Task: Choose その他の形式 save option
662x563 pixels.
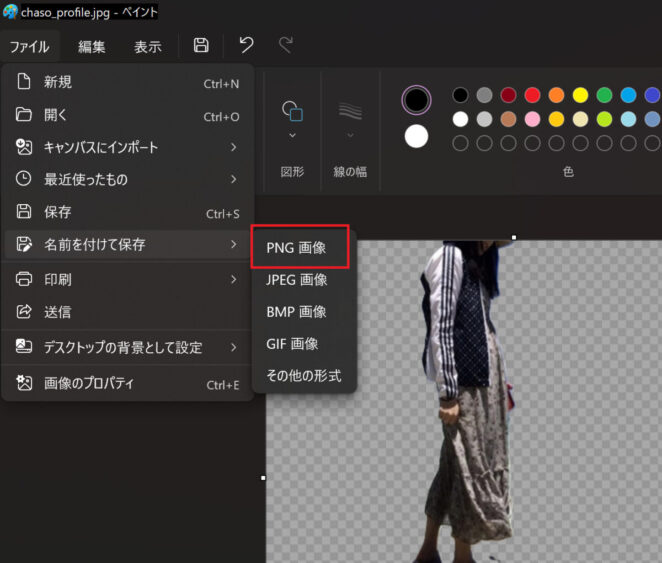Action: point(304,376)
